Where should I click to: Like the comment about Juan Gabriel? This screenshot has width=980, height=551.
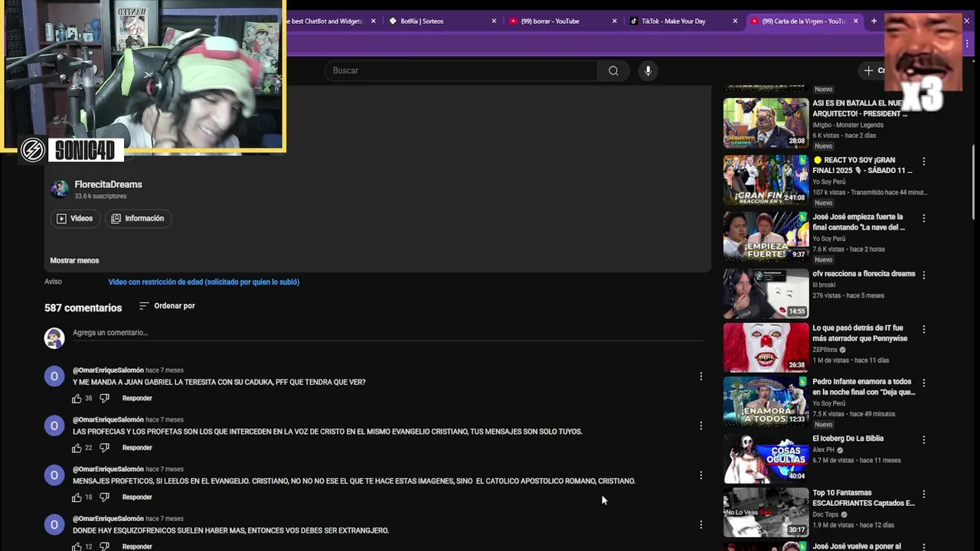(x=77, y=398)
